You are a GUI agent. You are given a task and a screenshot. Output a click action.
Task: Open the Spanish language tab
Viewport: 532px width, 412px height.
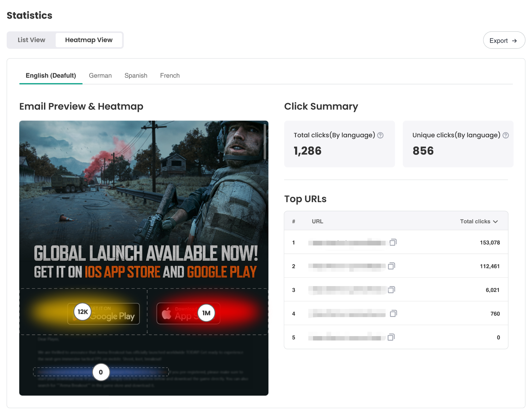(136, 76)
